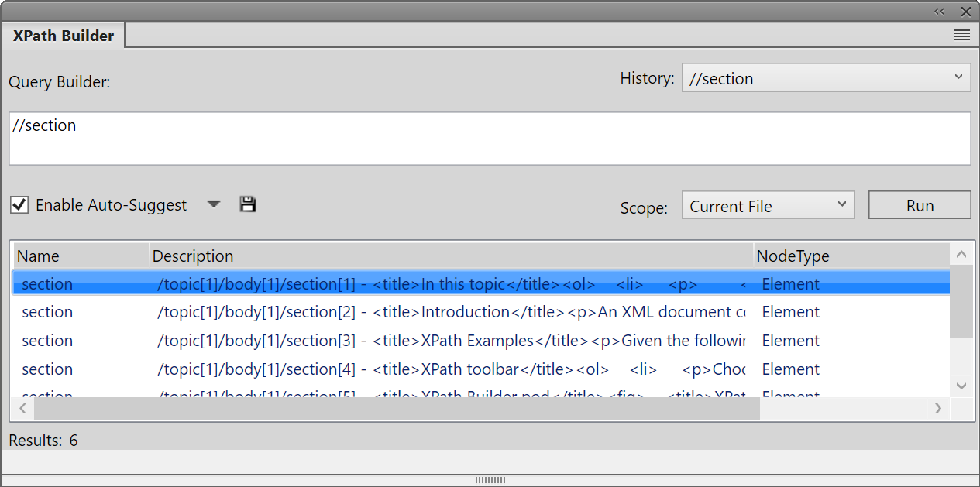The image size is (980, 487).
Task: Open the Auto-Suggest options arrow
Action: click(213, 204)
